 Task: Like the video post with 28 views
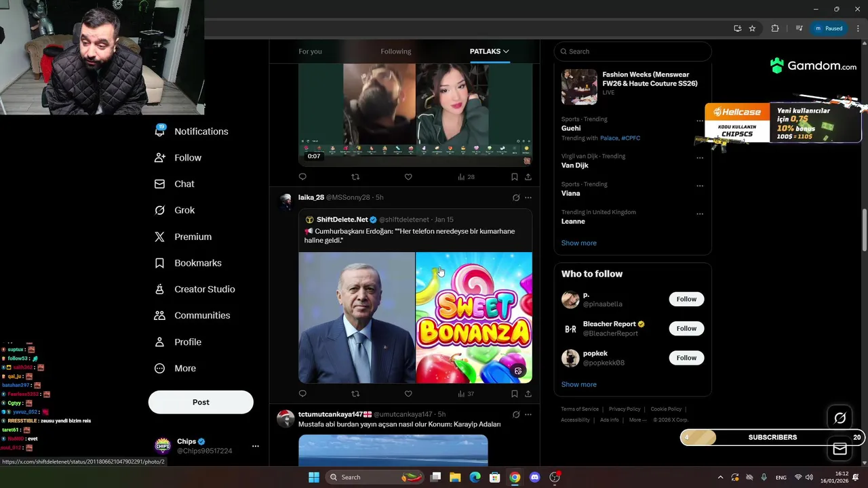408,177
